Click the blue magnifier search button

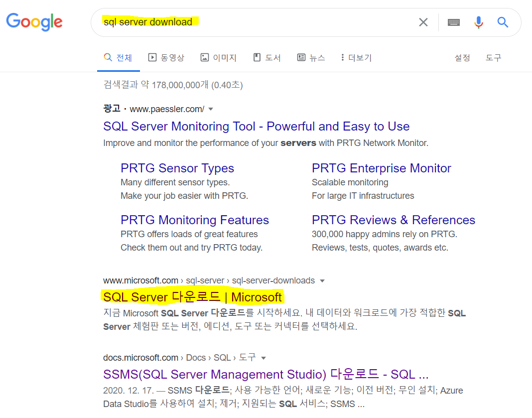coord(503,22)
